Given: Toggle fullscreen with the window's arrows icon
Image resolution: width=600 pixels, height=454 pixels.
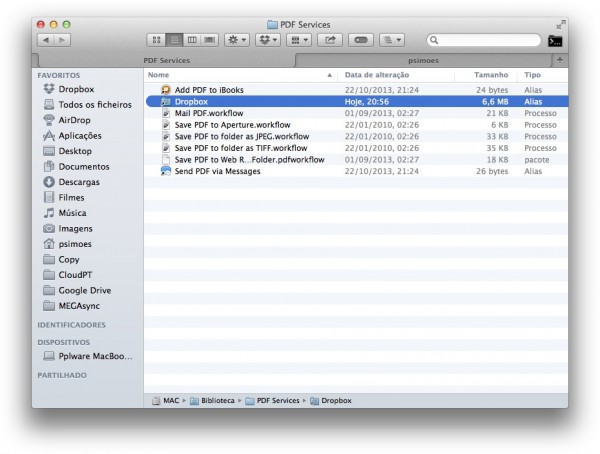Looking at the screenshot, I should [561, 25].
